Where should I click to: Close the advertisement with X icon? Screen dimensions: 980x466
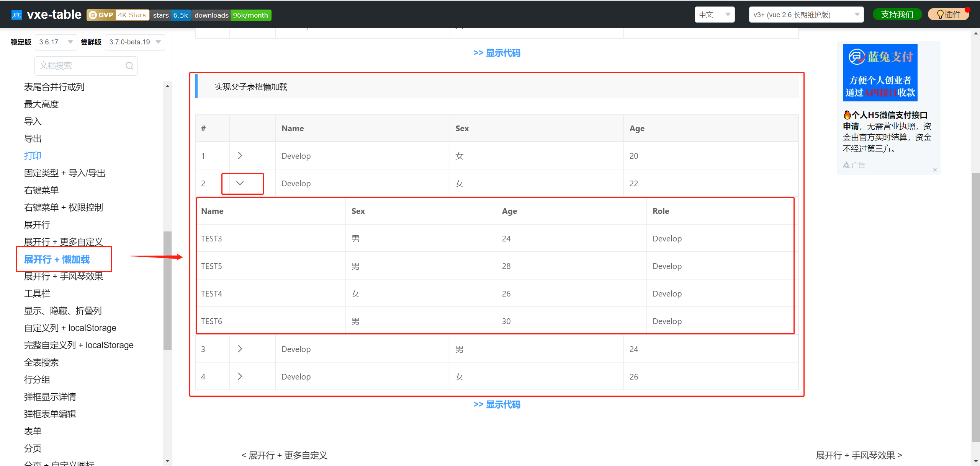935,169
